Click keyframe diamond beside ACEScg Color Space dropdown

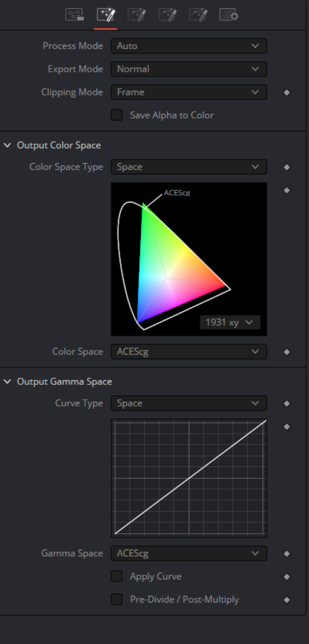(x=287, y=352)
